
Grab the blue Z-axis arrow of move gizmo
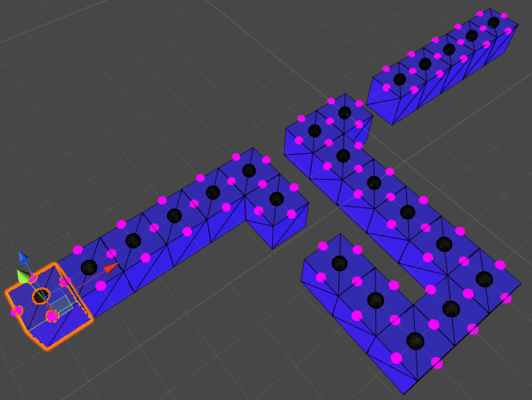24,258
